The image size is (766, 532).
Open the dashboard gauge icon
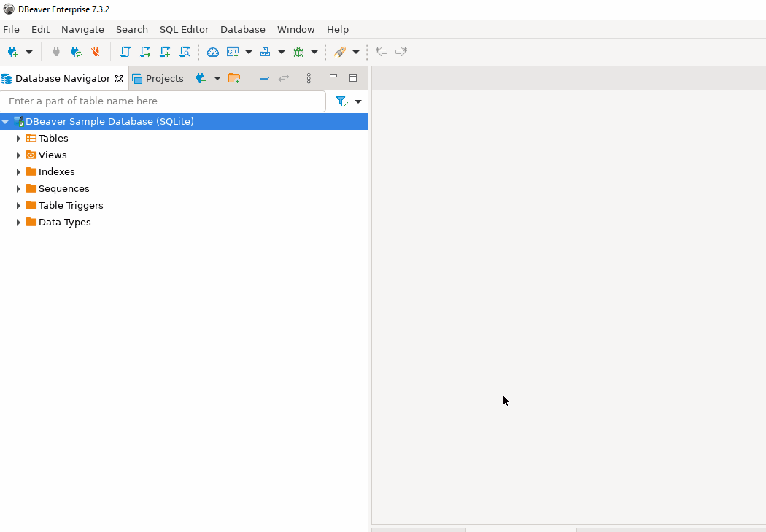tap(213, 52)
